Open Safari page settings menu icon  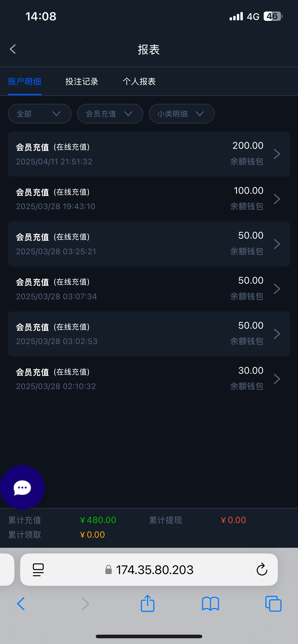pos(38,570)
